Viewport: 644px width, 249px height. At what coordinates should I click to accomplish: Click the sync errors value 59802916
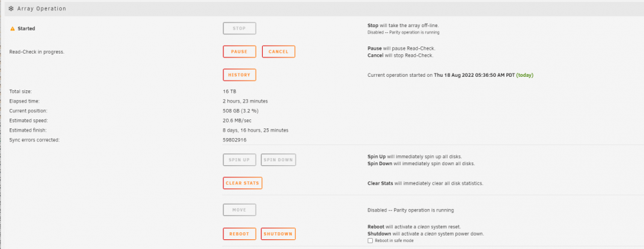pos(234,140)
